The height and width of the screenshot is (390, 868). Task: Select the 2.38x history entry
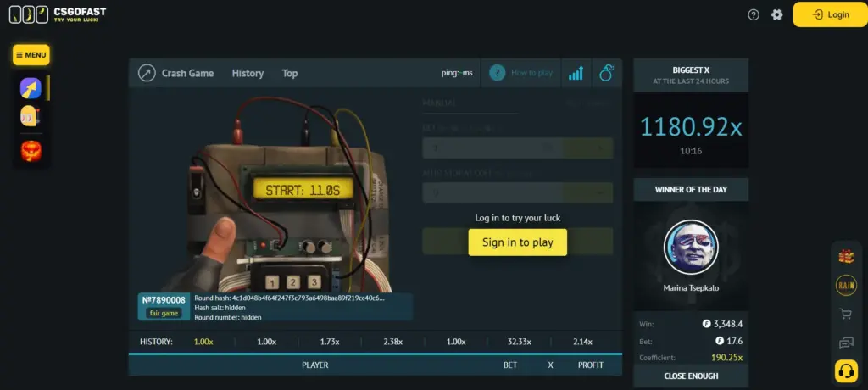tap(392, 342)
